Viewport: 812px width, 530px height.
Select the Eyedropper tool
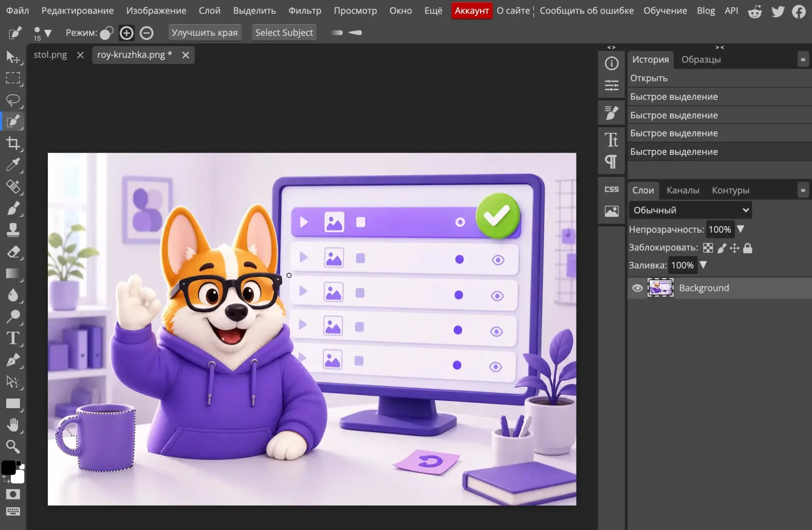click(x=13, y=165)
